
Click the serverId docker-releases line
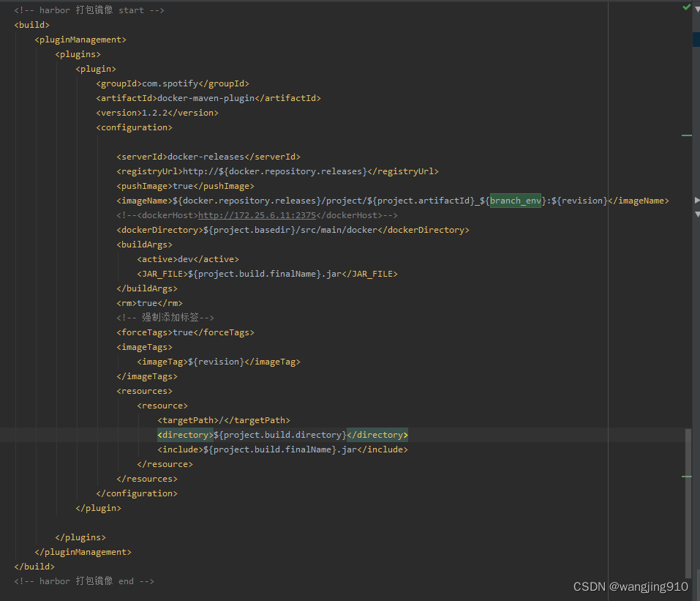tap(208, 157)
